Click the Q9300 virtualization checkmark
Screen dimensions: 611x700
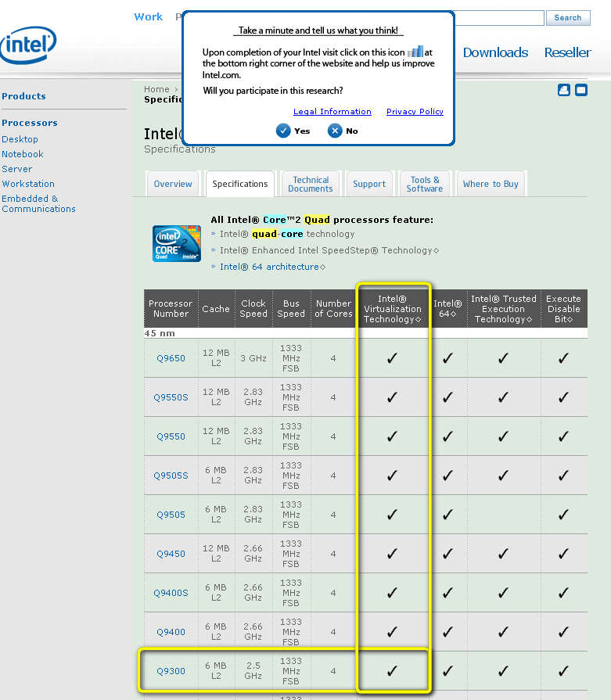click(392, 670)
